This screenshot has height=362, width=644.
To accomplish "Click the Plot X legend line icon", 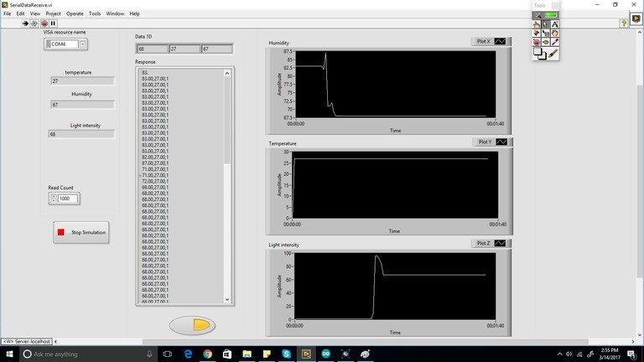I will click(x=501, y=41).
